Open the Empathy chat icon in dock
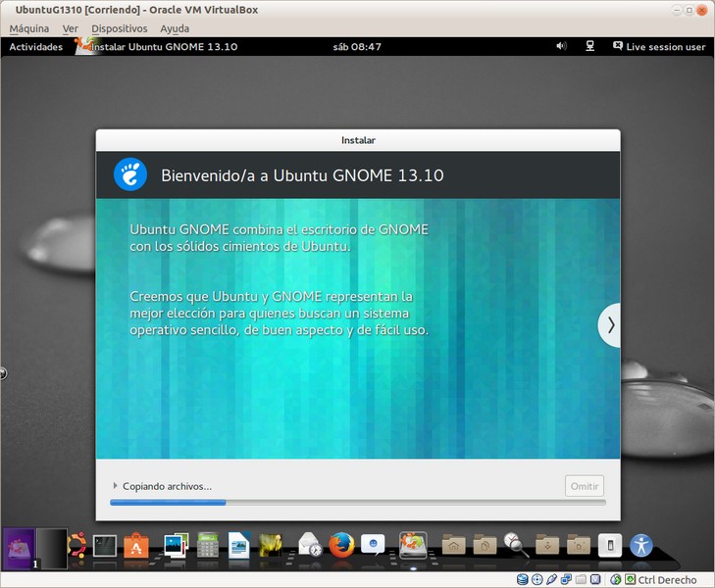Viewport: 715px width, 588px height. pos(373,544)
